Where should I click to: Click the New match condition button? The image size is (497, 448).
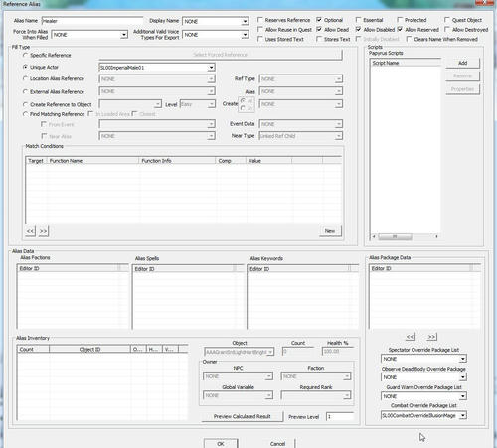[x=330, y=231]
